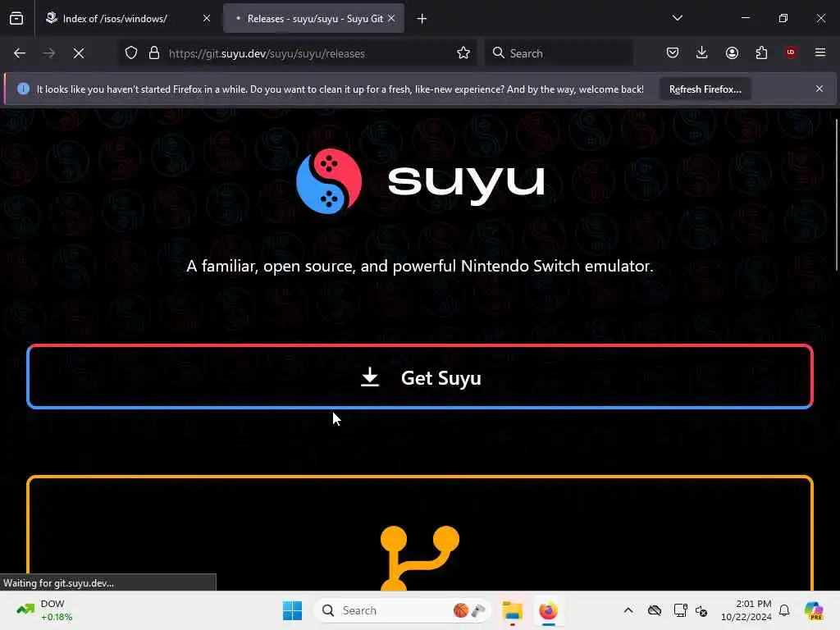
Task: Click the Get Suyu download button
Action: click(x=420, y=377)
